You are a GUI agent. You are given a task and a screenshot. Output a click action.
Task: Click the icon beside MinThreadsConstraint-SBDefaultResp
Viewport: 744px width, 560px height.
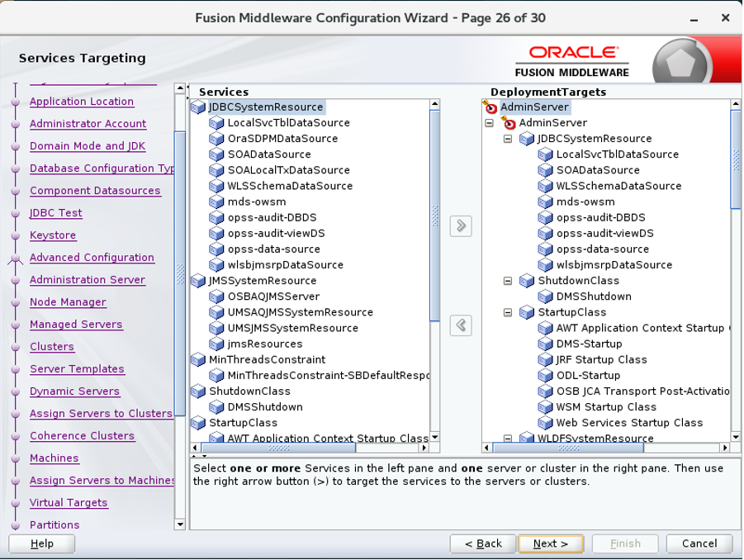pyautogui.click(x=216, y=375)
